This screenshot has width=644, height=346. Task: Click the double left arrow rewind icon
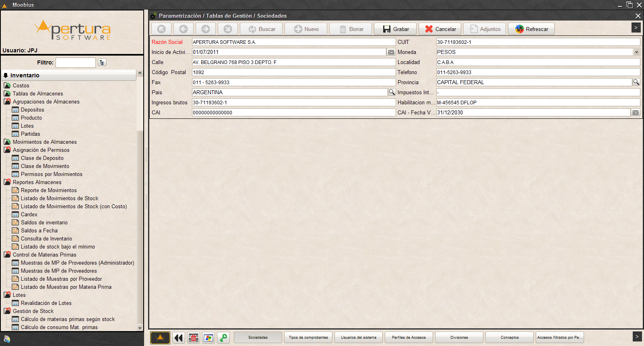click(x=179, y=338)
